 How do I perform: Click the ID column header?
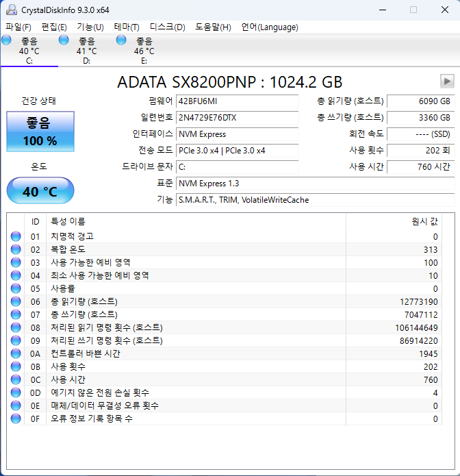coord(35,222)
